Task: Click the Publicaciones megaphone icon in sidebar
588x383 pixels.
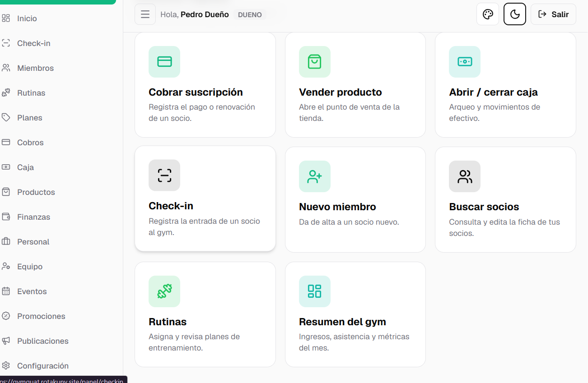Action: pos(6,341)
